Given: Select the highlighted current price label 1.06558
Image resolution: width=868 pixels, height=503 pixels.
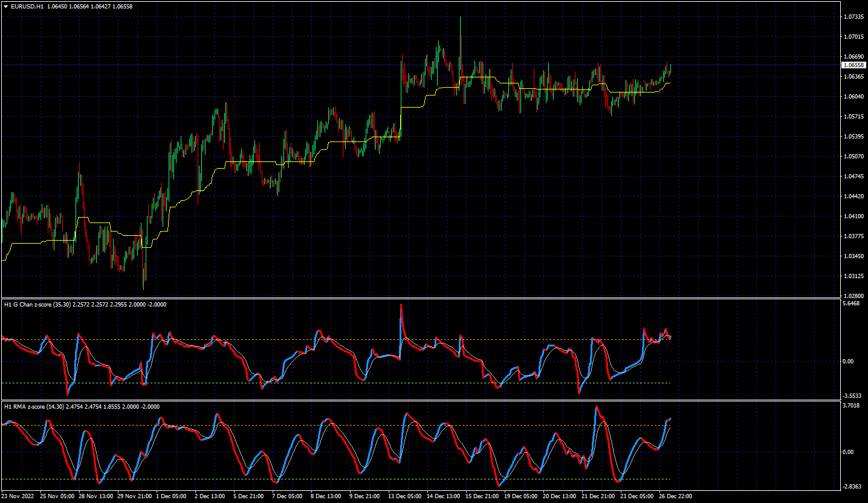Looking at the screenshot, I should tap(853, 65).
